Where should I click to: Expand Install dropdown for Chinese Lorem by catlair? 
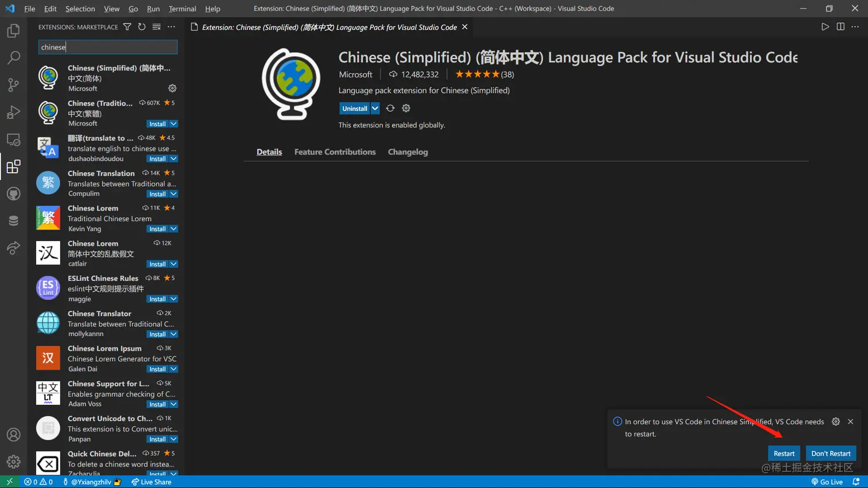click(173, 264)
